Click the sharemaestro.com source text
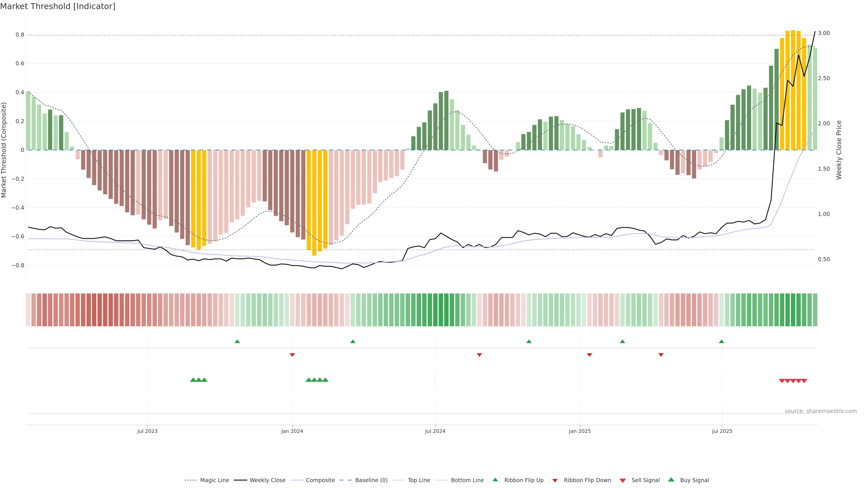The height and width of the screenshot is (488, 868). pyautogui.click(x=821, y=411)
